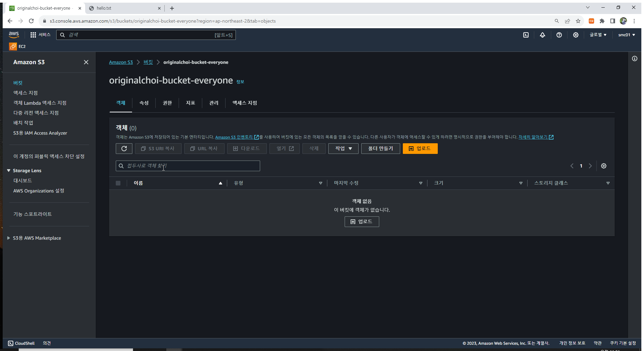Go to next page of objects
This screenshot has width=644, height=351.
590,166
